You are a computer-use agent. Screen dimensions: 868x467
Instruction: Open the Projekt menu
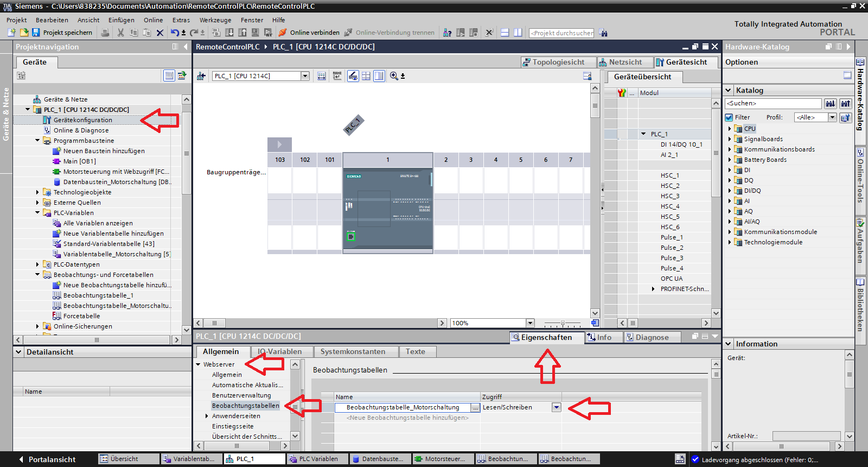click(x=17, y=20)
